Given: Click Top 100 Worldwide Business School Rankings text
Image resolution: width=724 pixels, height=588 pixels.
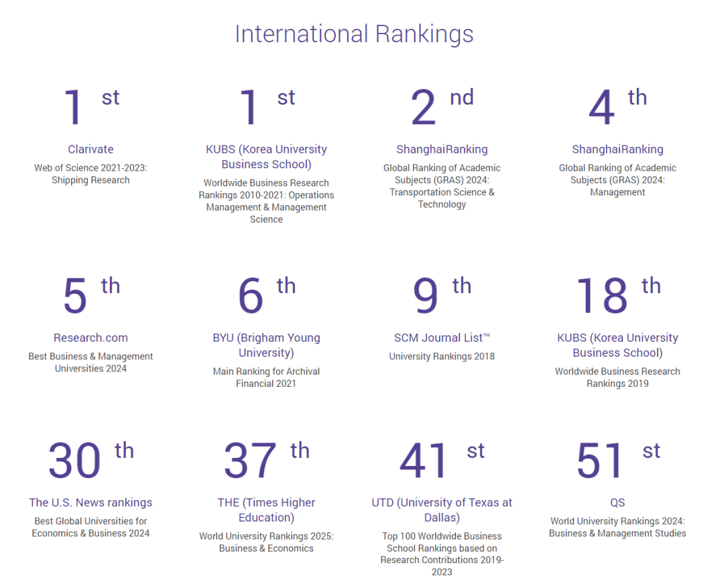Looking at the screenshot, I should click(x=442, y=554).
